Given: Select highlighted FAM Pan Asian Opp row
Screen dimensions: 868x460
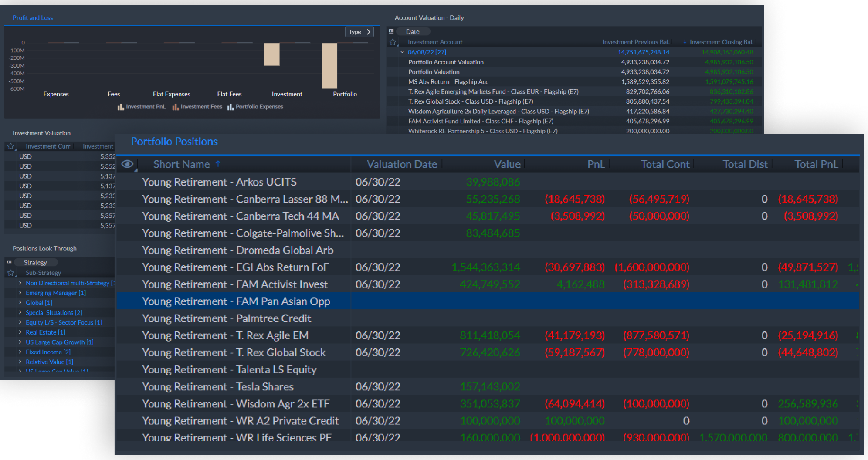Looking at the screenshot, I should (x=488, y=301).
